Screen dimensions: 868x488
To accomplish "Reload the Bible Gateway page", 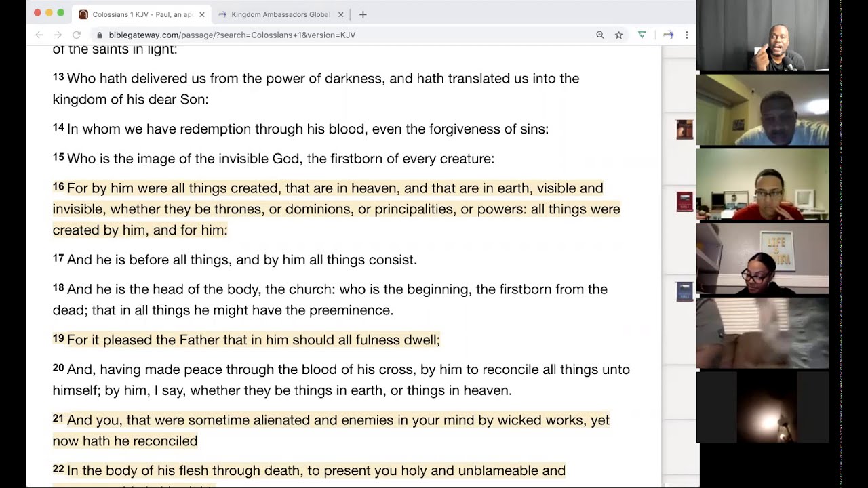I will (77, 35).
